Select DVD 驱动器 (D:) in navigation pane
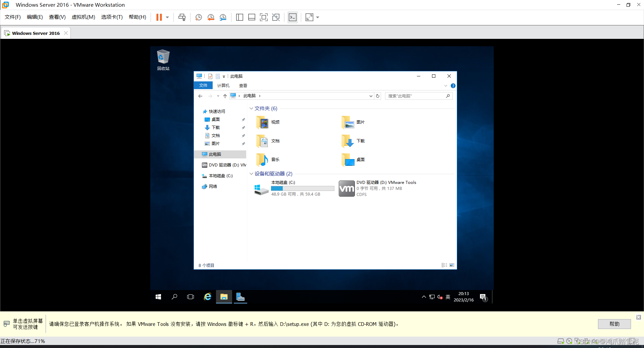The height and width of the screenshot is (348, 644). coord(224,165)
